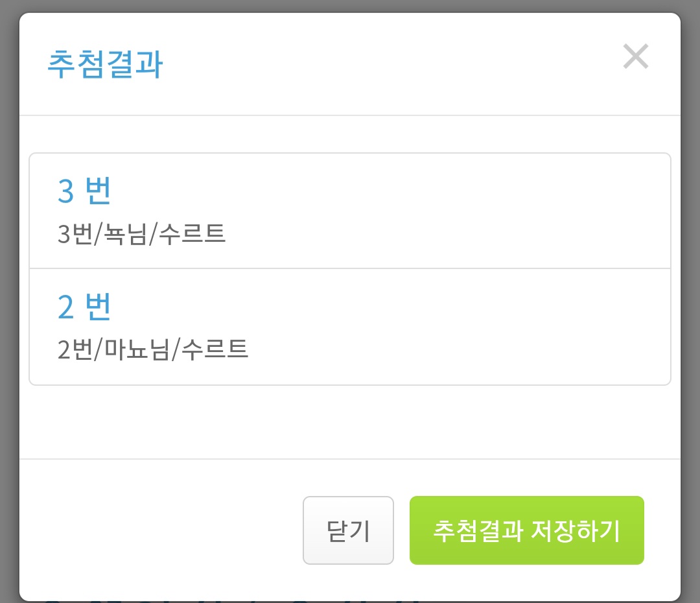Click the empty footer area left of 닫기

162,530
